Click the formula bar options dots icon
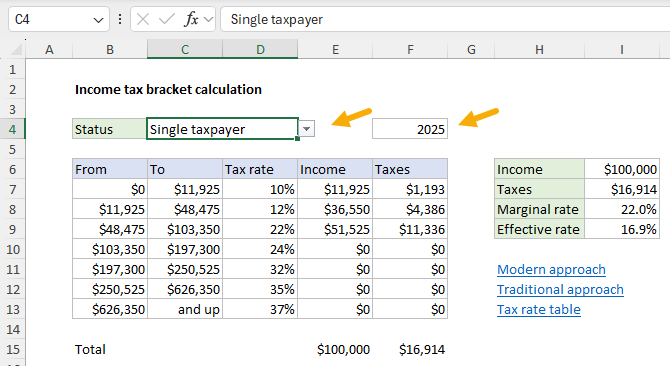Screen dimensions: 670x366 pyautogui.click(x=120, y=19)
